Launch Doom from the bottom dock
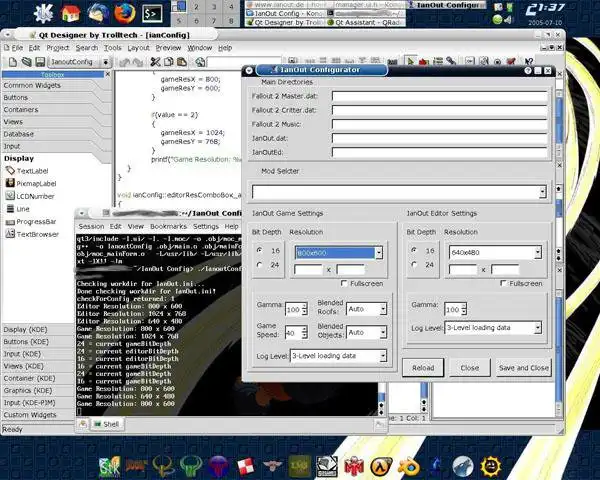 click(x=136, y=466)
